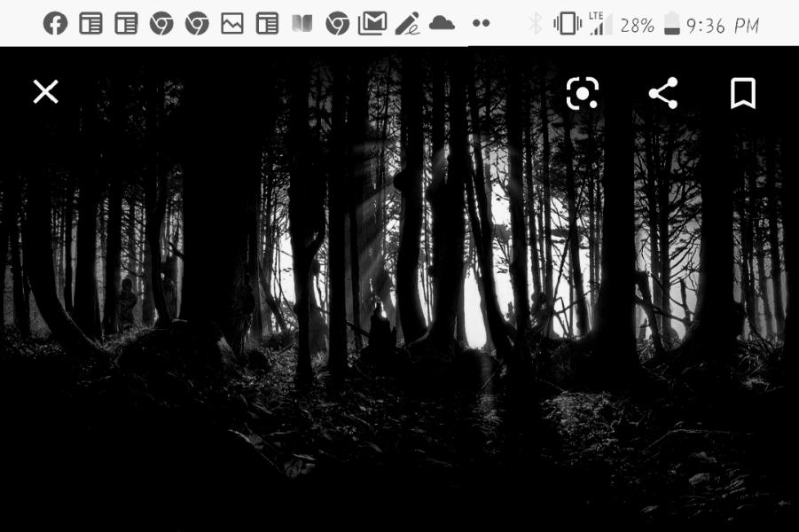Tap the news icon next to Facebook
Image resolution: width=799 pixels, height=532 pixels.
[x=90, y=24]
